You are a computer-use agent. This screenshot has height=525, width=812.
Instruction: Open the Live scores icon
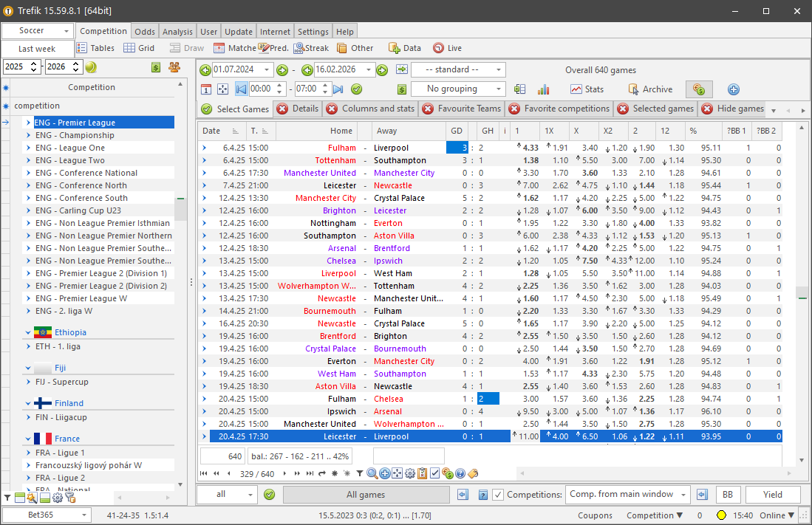click(439, 48)
